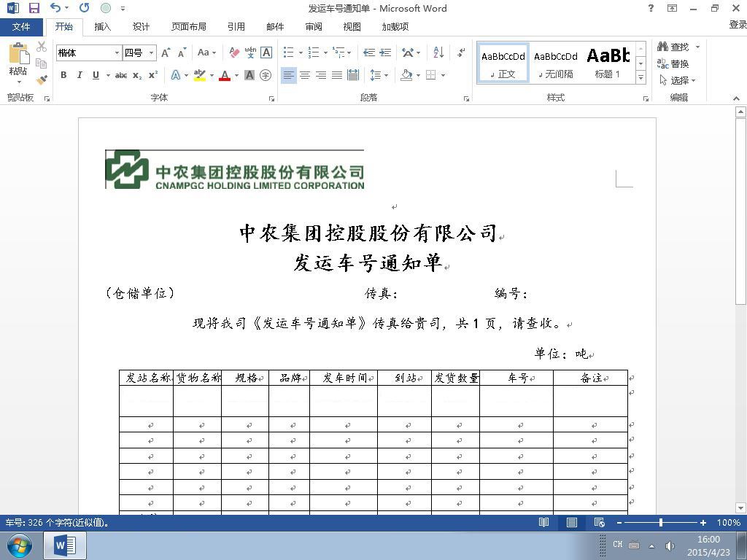Copy selection with the copy icon

(42, 63)
